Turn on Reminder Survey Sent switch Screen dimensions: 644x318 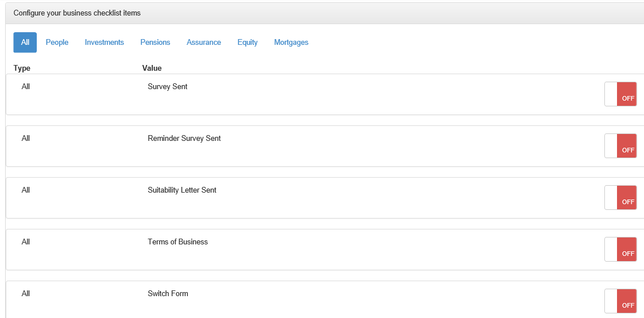(620, 145)
